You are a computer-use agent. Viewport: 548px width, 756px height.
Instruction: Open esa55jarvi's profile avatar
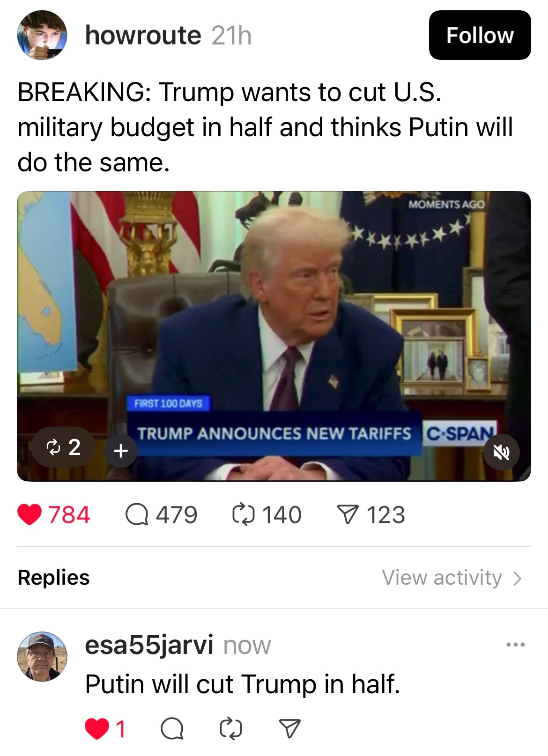(x=42, y=656)
